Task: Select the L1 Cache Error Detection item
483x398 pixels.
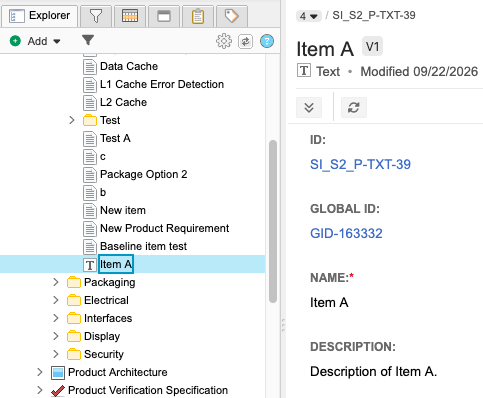Action: (162, 84)
